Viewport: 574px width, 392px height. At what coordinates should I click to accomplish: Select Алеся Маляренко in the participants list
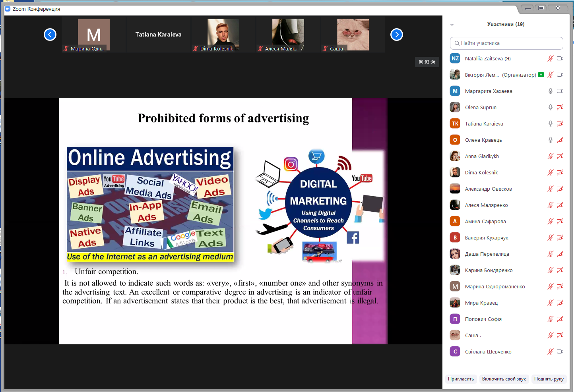pyautogui.click(x=506, y=205)
